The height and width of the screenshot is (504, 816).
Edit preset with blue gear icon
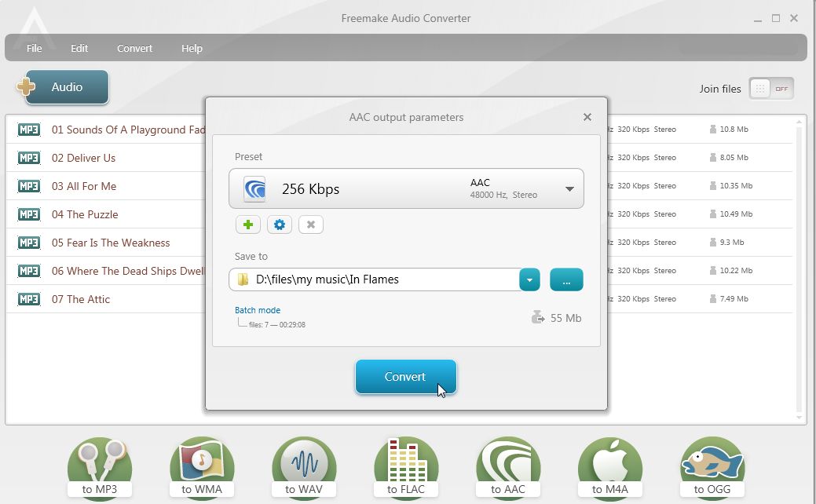tap(280, 225)
